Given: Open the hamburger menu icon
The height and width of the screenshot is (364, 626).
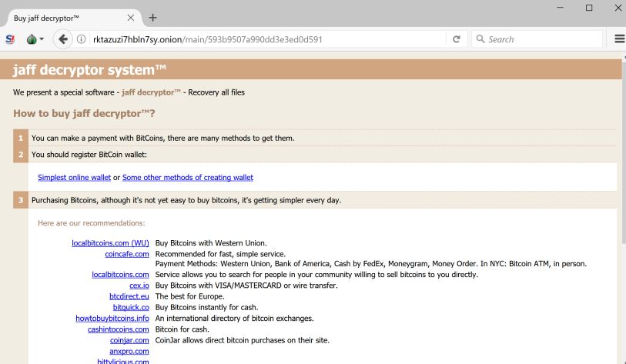Looking at the screenshot, I should 619,39.
